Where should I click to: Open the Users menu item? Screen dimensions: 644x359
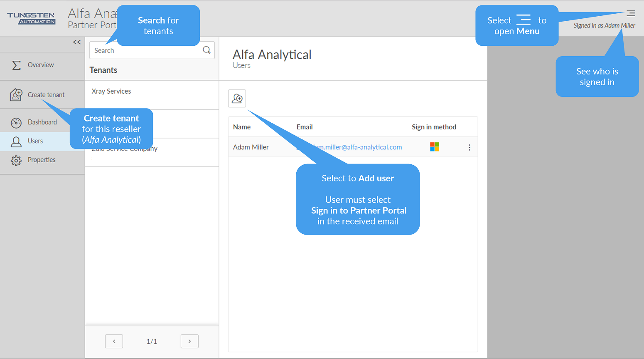(x=35, y=141)
